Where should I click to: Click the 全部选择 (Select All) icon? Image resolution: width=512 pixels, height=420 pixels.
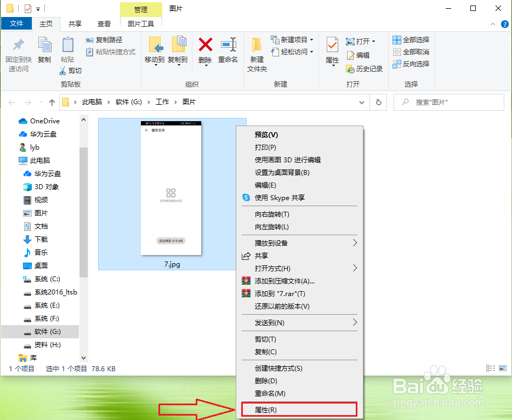(411, 39)
